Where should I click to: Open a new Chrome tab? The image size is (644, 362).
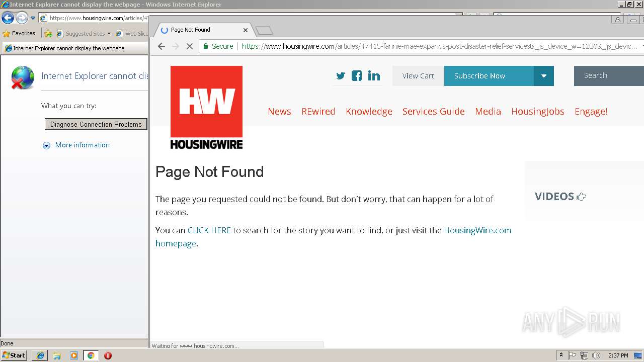point(264,31)
